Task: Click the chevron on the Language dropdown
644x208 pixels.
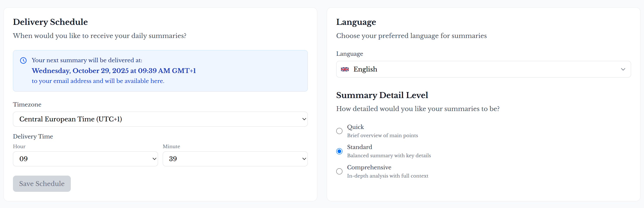Action: tap(623, 69)
